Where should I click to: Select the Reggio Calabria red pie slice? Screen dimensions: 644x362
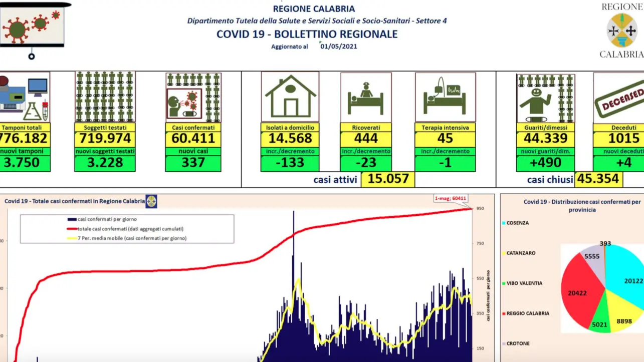[581, 293]
